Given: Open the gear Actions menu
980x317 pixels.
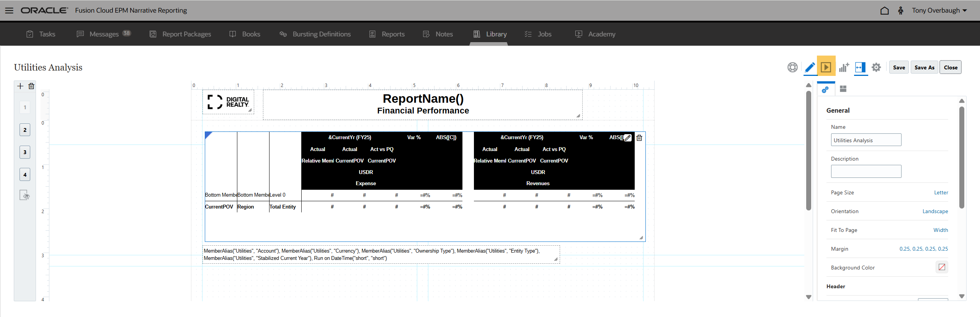Looking at the screenshot, I should point(876,67).
